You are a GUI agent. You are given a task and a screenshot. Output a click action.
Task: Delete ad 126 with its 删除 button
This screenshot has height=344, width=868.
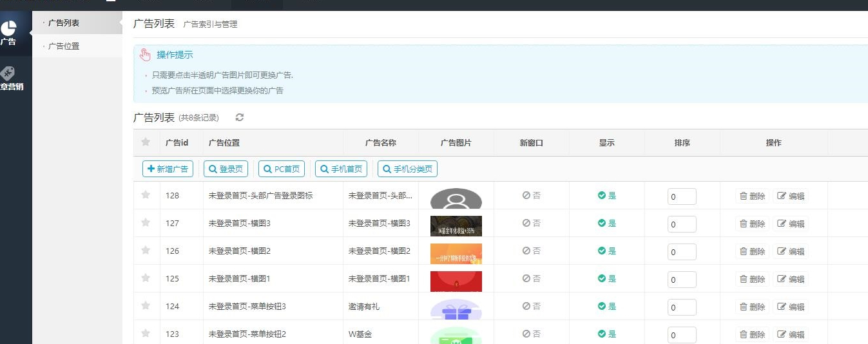coord(752,251)
